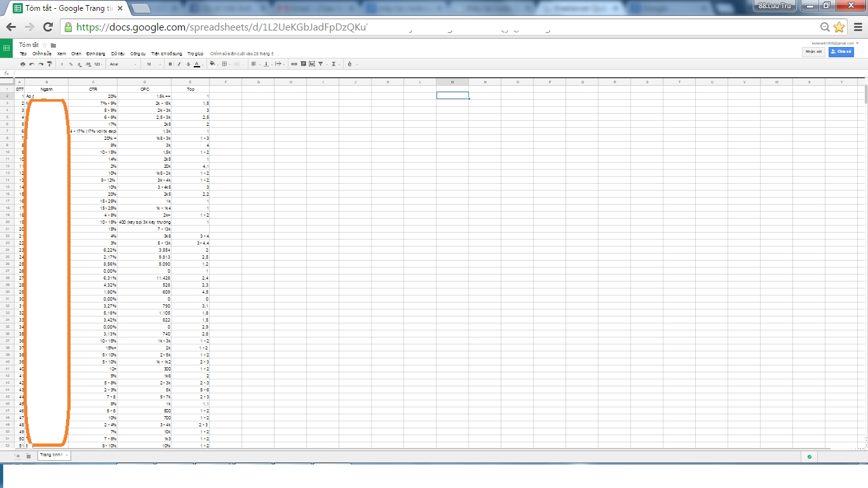Click the document title Tóm tắt
The image size is (868, 488).
pos(29,45)
